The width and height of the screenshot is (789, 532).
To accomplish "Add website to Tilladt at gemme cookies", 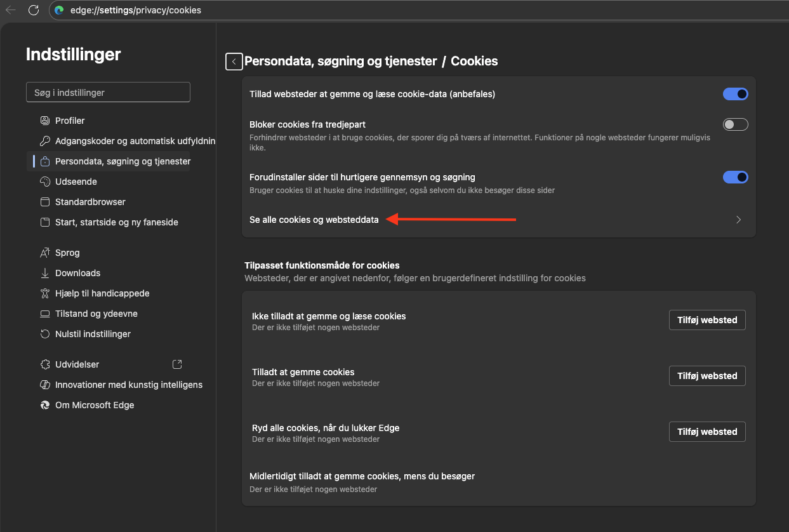I will [x=707, y=376].
